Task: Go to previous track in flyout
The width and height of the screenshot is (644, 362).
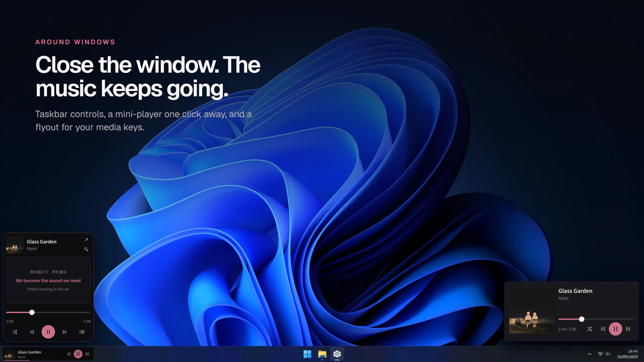Action: 603,329
